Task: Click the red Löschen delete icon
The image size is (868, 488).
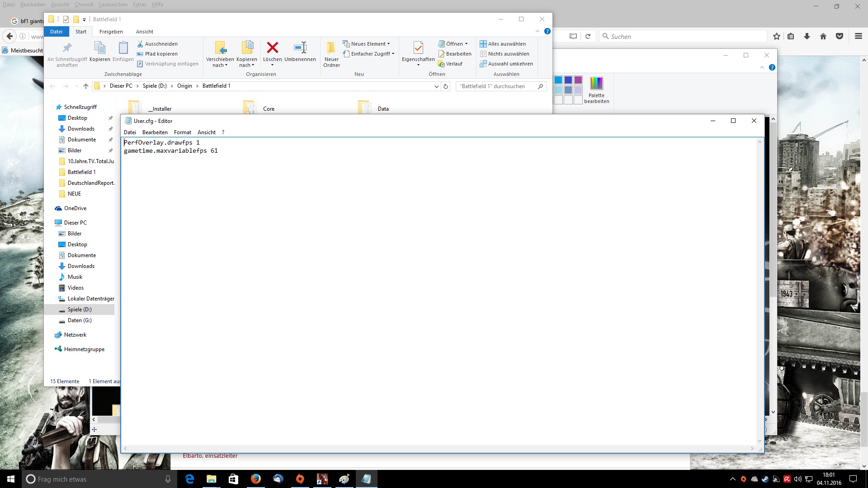Action: [x=272, y=48]
